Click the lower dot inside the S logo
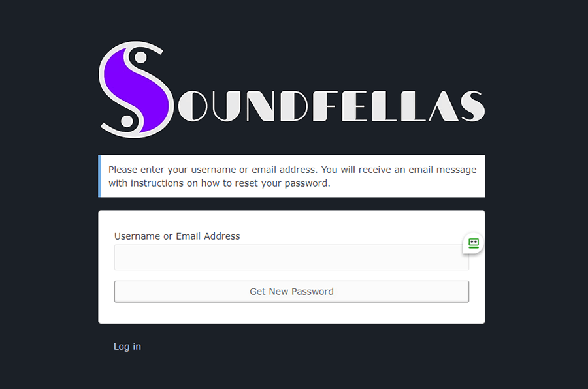This screenshot has height=389, width=588. (x=127, y=121)
